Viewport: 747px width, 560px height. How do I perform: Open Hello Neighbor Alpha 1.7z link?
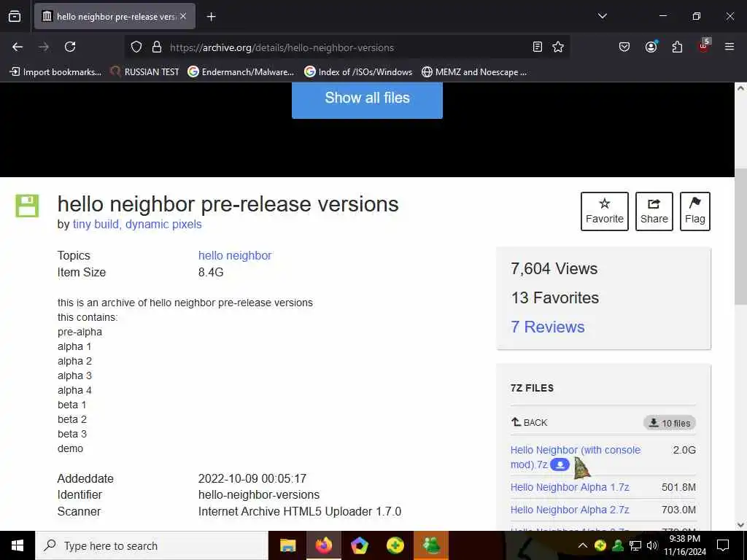pos(570,487)
